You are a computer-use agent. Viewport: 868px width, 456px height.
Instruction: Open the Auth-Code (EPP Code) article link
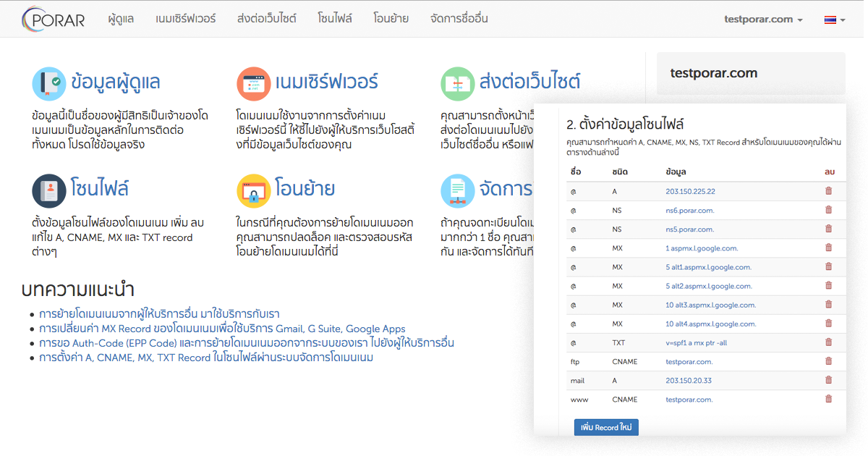point(247,343)
